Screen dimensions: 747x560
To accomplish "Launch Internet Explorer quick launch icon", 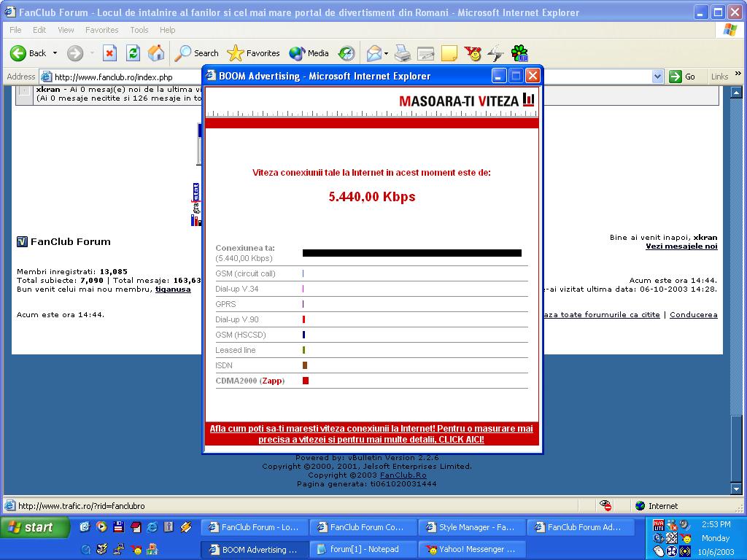I will click(152, 526).
